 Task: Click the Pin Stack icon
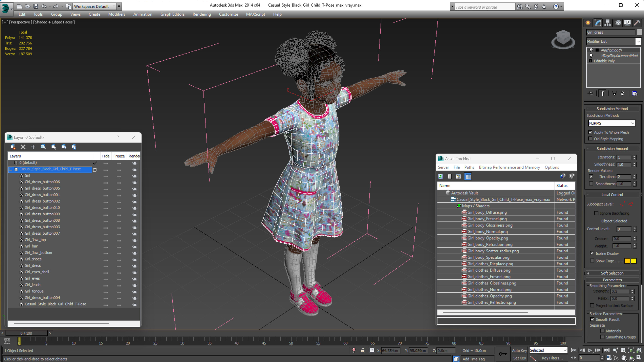(x=591, y=93)
